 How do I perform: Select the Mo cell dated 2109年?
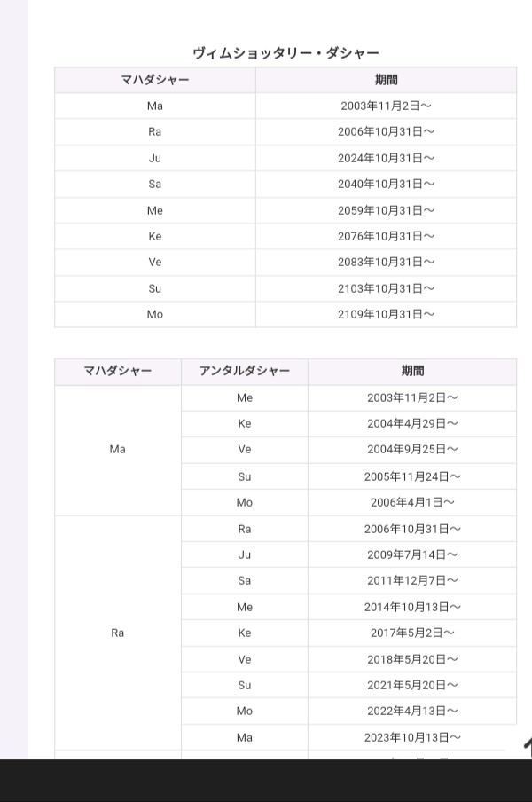(155, 314)
